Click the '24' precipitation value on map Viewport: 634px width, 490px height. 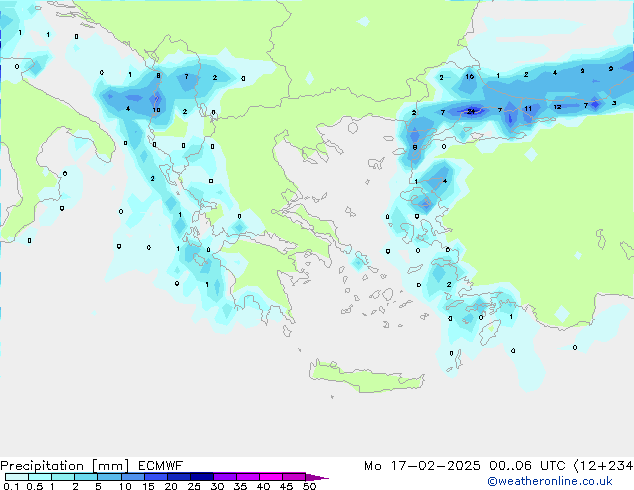coord(471,111)
